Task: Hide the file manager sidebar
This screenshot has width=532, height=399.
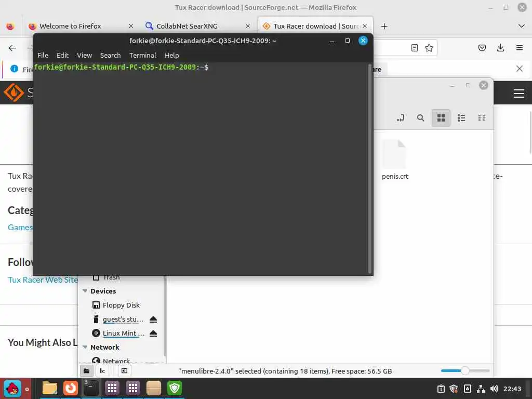Action: [125, 371]
